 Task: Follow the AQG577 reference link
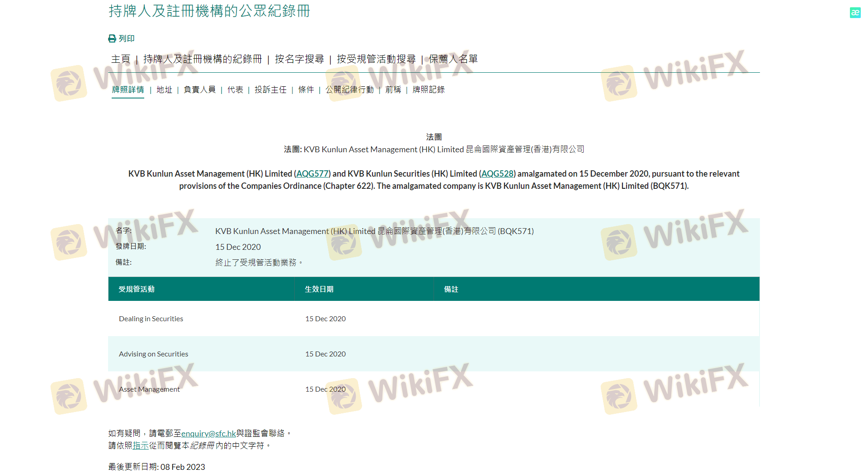[312, 174]
